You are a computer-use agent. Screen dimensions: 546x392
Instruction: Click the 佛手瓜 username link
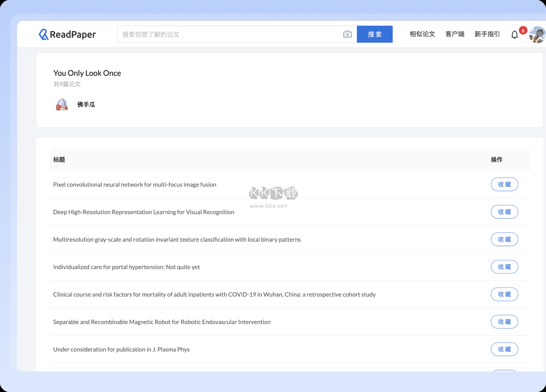86,104
